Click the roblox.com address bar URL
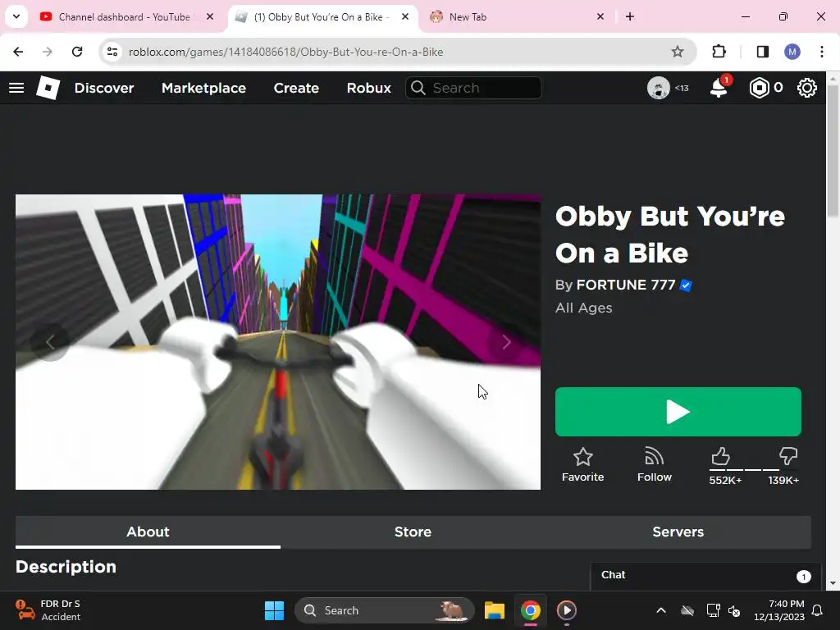Image resolution: width=840 pixels, height=630 pixels. point(285,52)
